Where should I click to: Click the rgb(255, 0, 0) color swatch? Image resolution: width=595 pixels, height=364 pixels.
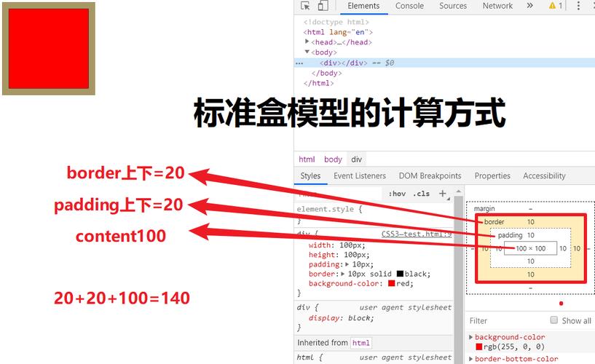(x=479, y=347)
